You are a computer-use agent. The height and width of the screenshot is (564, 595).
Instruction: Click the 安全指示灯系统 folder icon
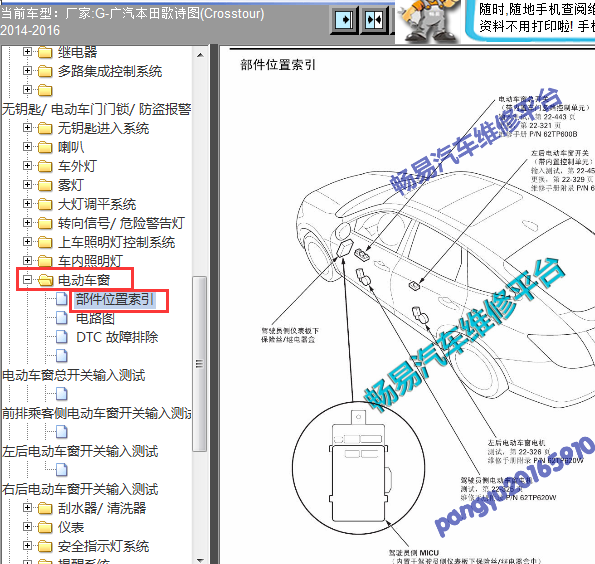coord(45,547)
